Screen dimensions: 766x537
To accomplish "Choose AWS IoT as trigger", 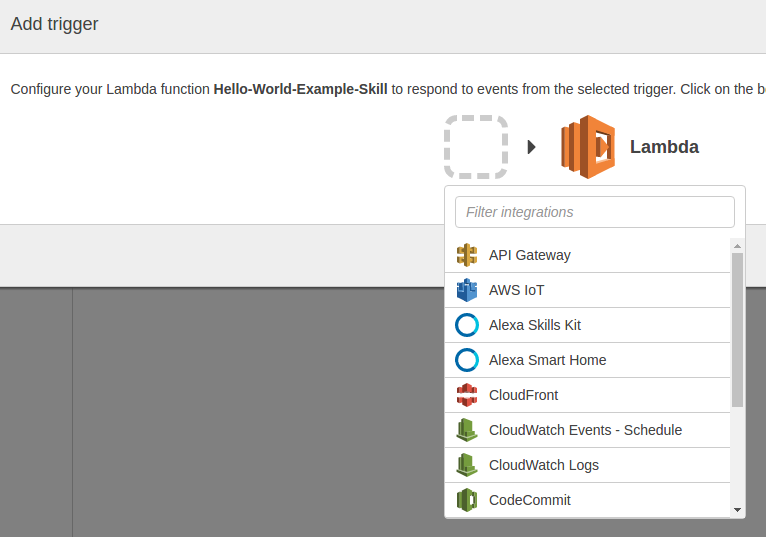I will (587, 290).
